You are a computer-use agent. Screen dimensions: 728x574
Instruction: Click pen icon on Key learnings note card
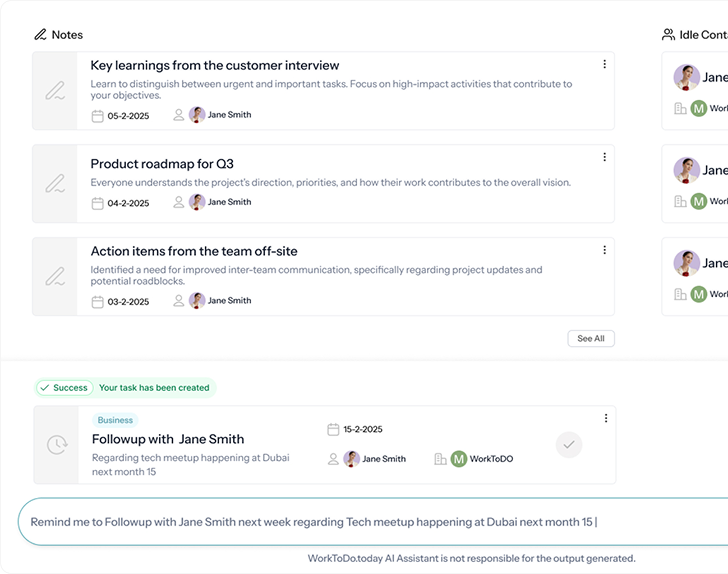click(x=55, y=91)
